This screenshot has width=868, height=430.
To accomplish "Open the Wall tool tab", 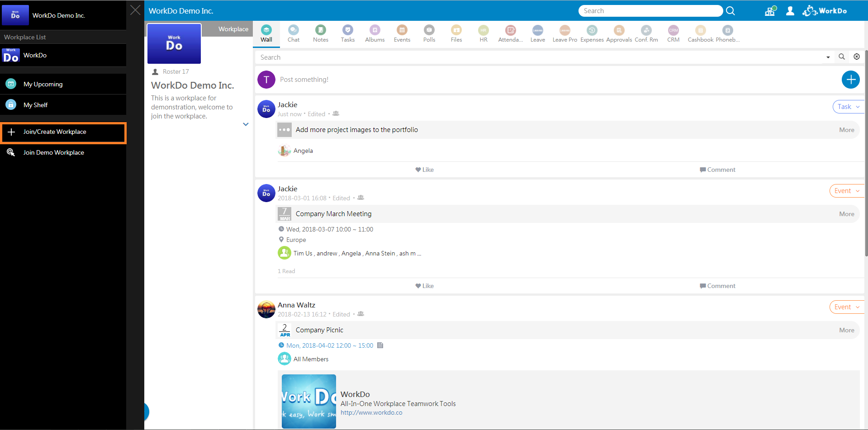I will pyautogui.click(x=266, y=34).
